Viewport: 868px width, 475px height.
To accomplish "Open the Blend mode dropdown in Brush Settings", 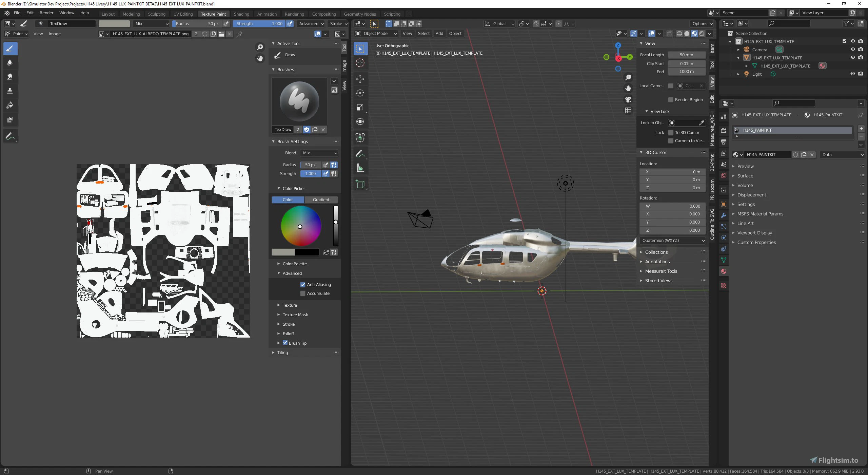I will pyautogui.click(x=319, y=153).
